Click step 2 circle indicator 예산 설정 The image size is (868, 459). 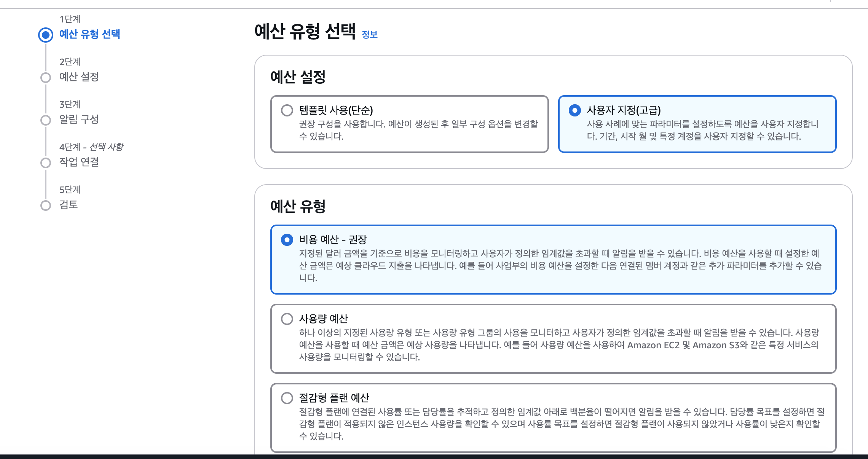46,78
